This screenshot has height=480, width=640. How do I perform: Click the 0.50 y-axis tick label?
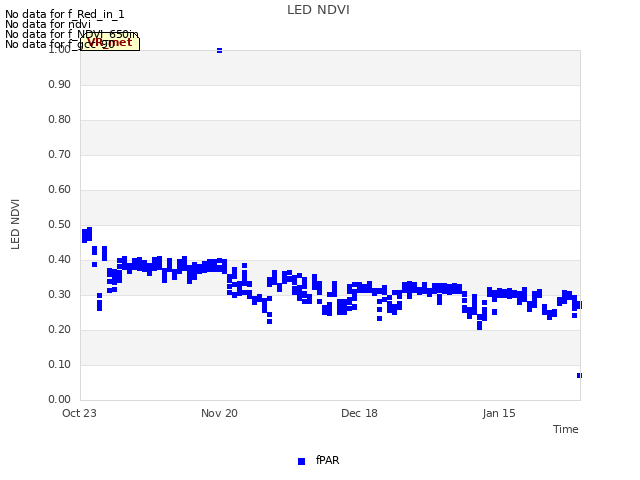[x=59, y=224]
